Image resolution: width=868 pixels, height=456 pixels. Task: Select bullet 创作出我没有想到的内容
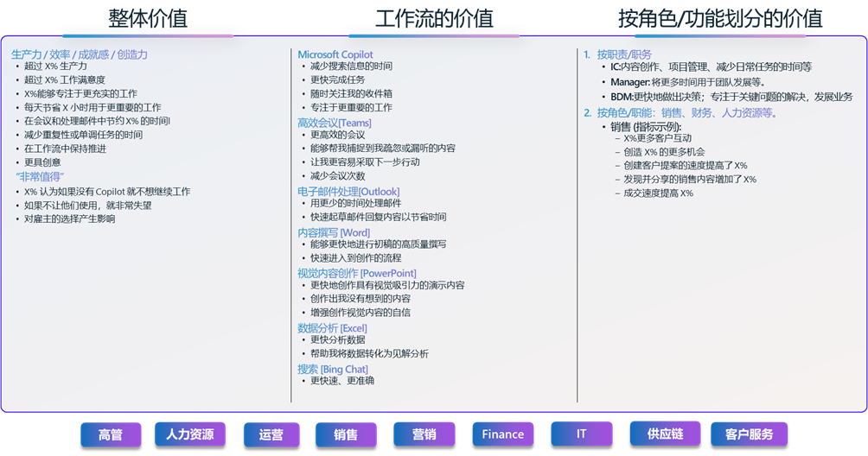click(360, 299)
